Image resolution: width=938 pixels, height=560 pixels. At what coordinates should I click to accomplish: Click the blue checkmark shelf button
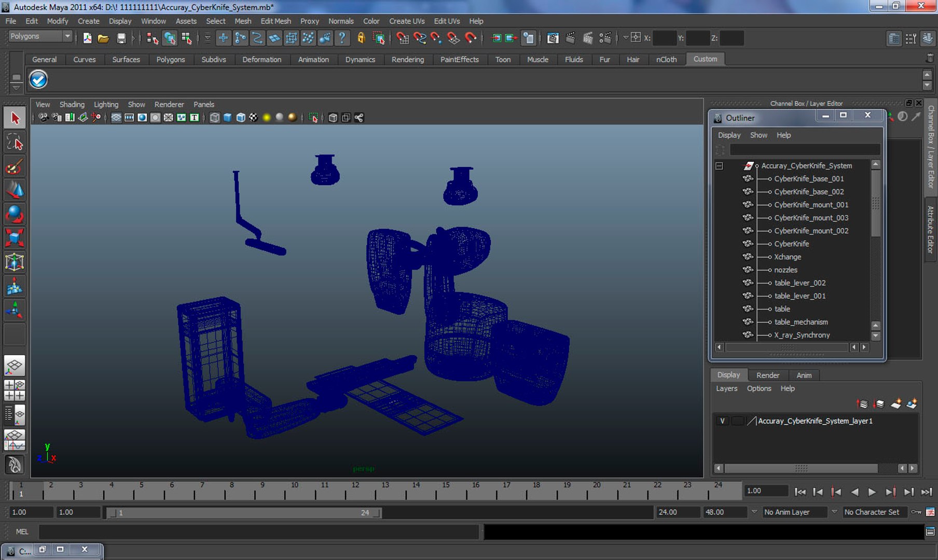(x=38, y=79)
